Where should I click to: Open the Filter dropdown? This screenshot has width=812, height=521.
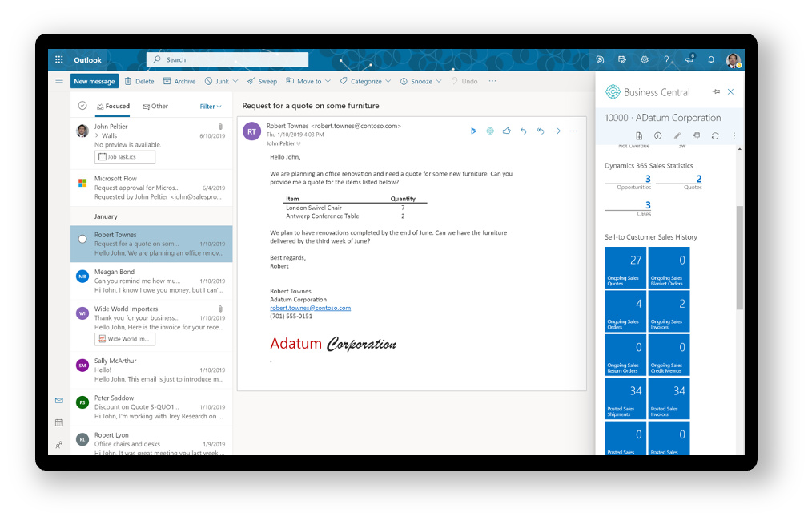(x=211, y=106)
